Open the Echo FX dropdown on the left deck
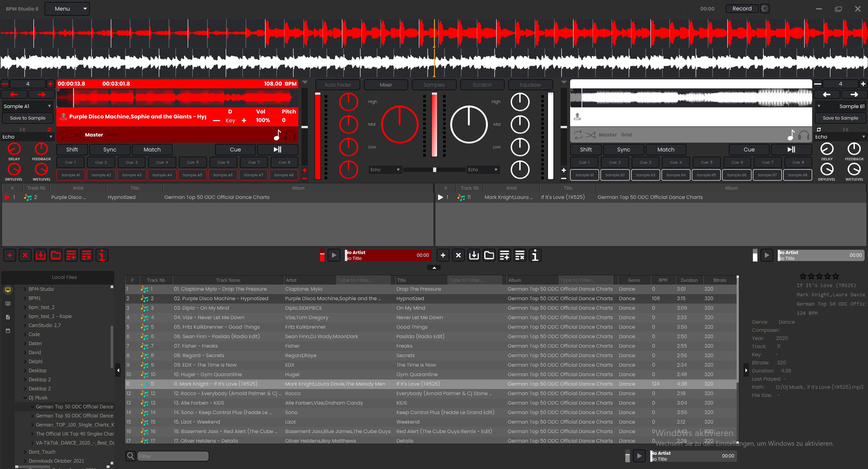 [x=27, y=137]
